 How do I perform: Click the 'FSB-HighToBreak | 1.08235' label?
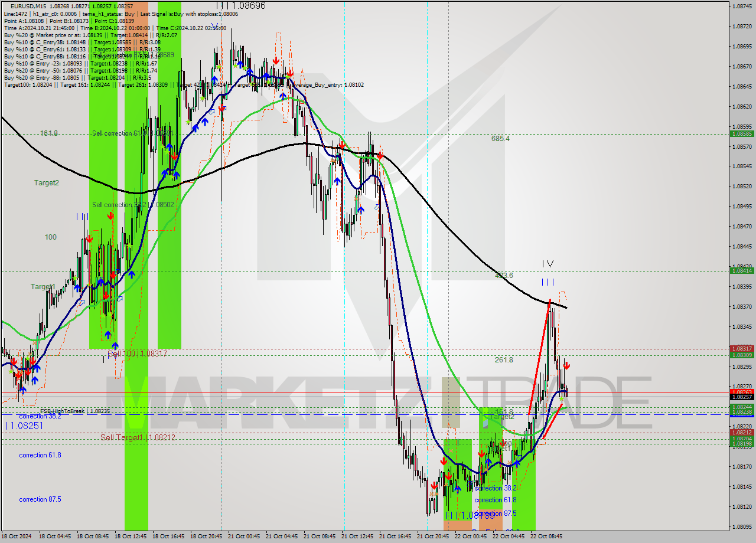click(x=75, y=411)
